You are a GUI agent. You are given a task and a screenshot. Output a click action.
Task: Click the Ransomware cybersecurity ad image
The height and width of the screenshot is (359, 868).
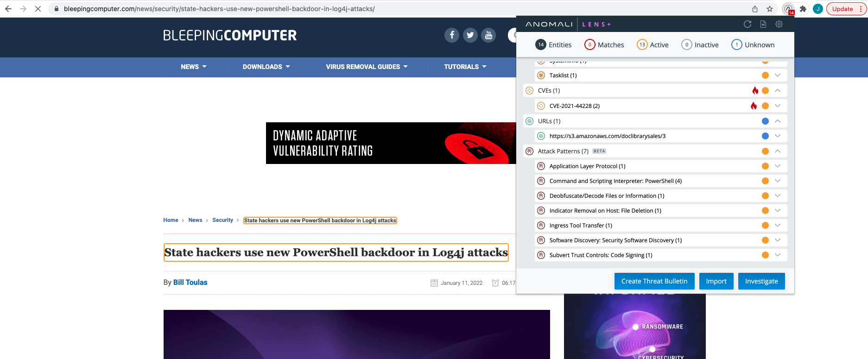[635, 327]
